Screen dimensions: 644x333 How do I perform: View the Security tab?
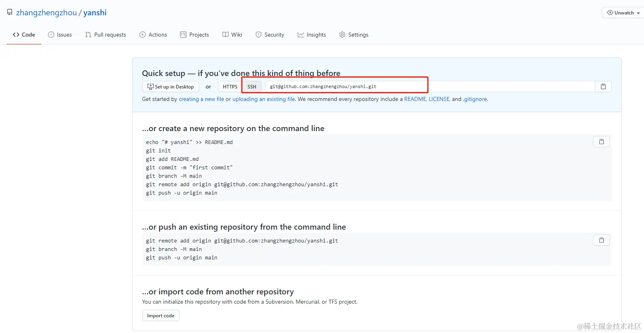point(270,35)
